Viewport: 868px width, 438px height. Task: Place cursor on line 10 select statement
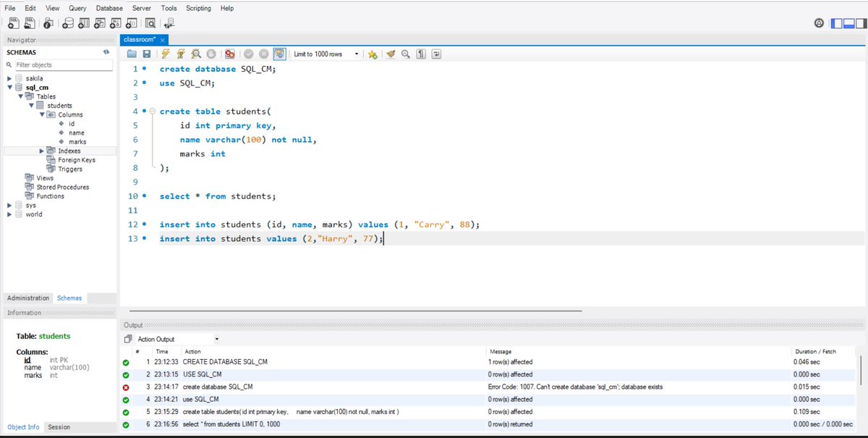217,196
